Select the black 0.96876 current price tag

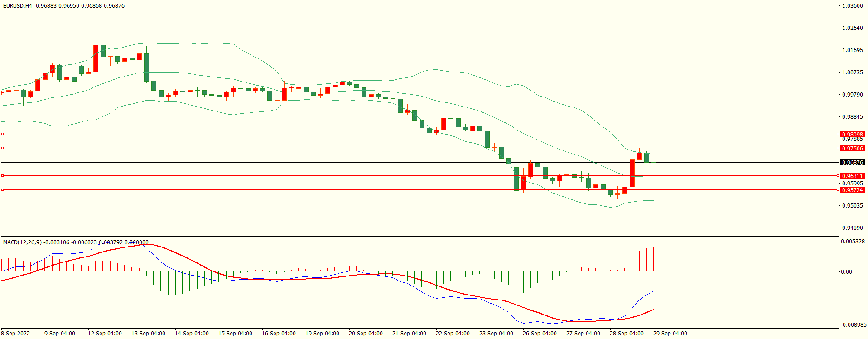852,162
